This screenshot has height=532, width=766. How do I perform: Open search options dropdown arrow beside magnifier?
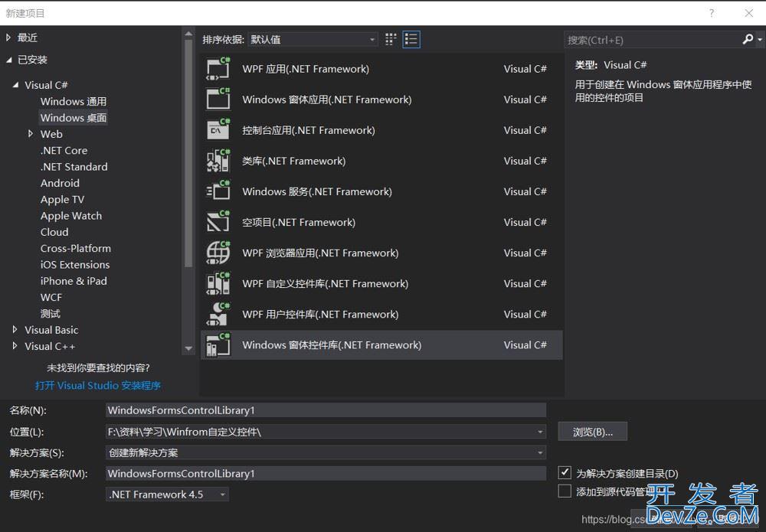(x=760, y=40)
